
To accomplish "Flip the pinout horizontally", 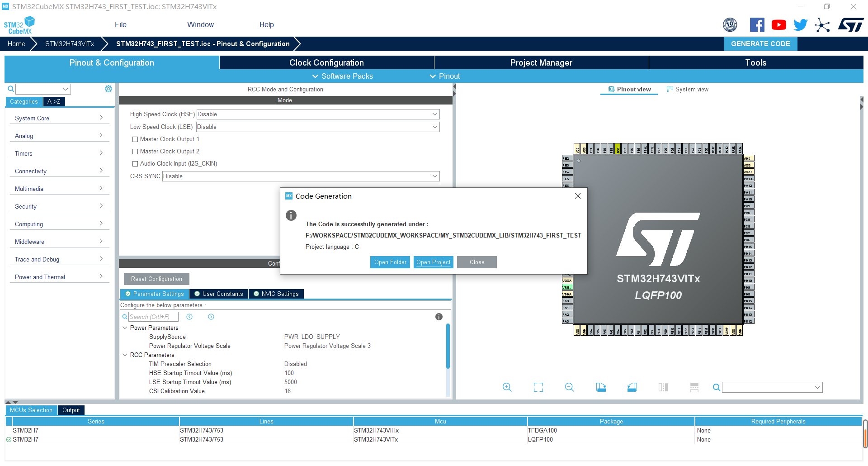I will [663, 387].
